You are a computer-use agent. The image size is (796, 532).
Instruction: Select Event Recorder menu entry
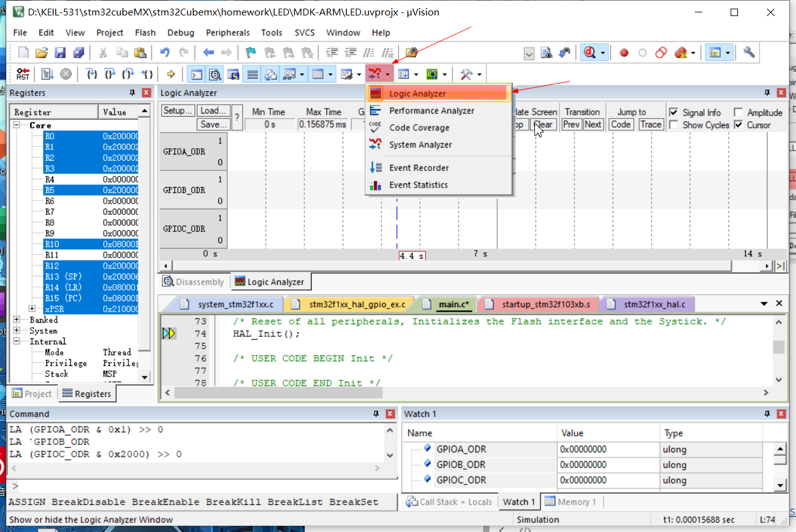click(x=439, y=168)
